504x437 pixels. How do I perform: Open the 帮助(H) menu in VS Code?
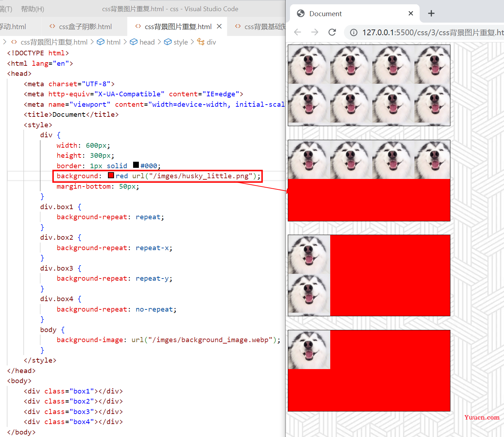click(32, 9)
